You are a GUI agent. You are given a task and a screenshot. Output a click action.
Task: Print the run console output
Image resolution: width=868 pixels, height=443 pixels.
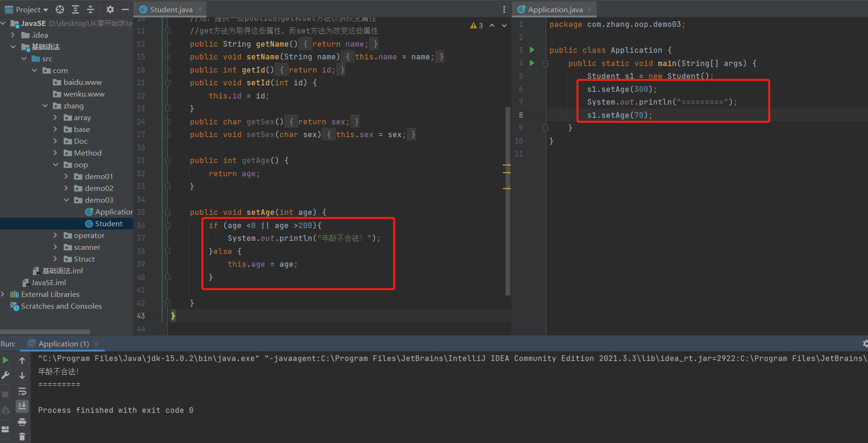(22, 422)
